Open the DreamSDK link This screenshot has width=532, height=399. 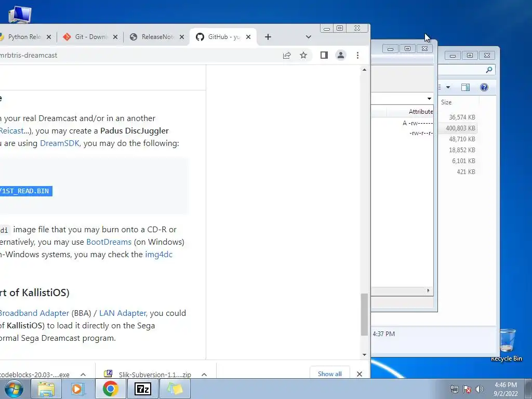59,143
